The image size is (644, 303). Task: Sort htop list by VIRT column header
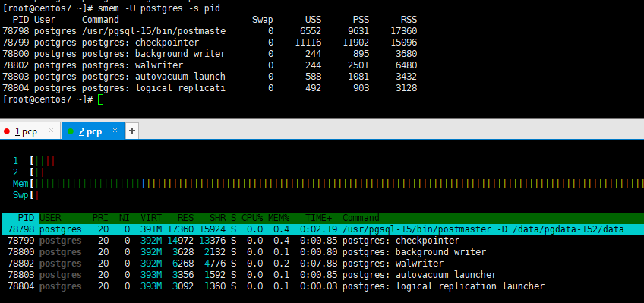click(x=150, y=218)
